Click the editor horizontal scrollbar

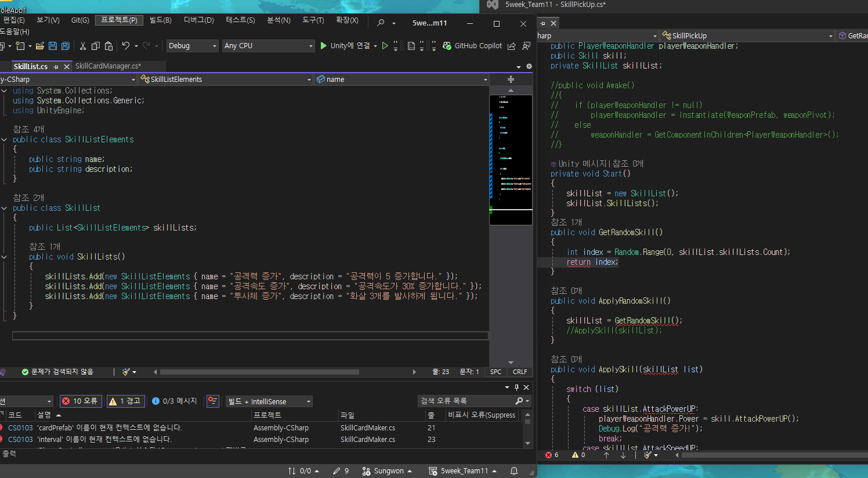point(259,372)
